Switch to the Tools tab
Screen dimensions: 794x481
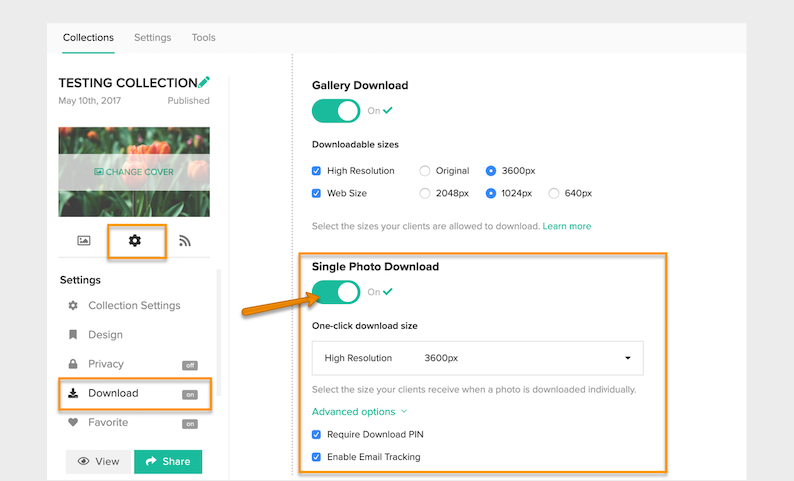(204, 37)
